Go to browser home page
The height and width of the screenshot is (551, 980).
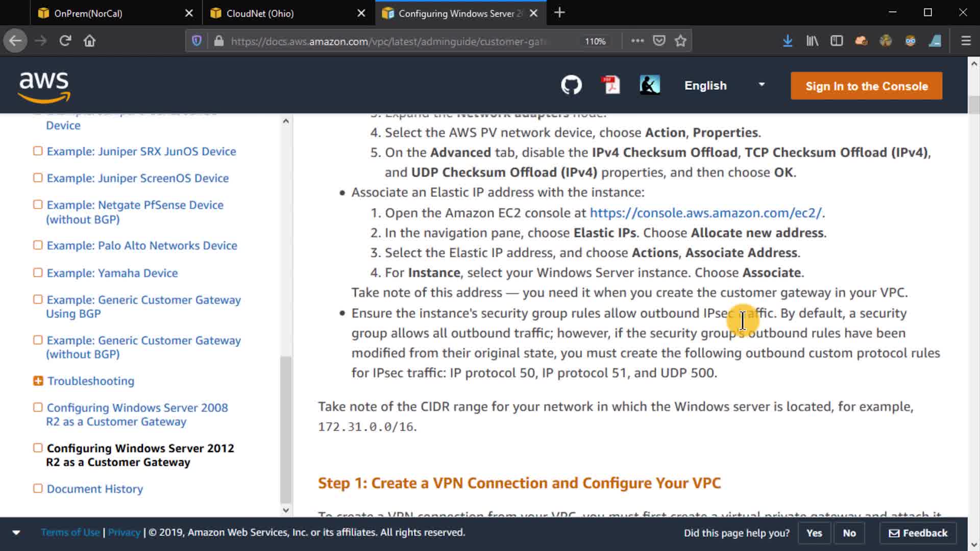(x=89, y=41)
